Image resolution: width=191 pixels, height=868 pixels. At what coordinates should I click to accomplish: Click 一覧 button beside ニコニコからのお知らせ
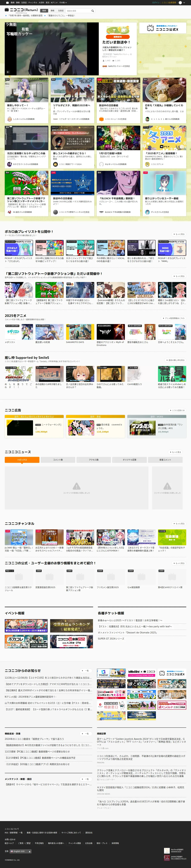click(x=86, y=671)
